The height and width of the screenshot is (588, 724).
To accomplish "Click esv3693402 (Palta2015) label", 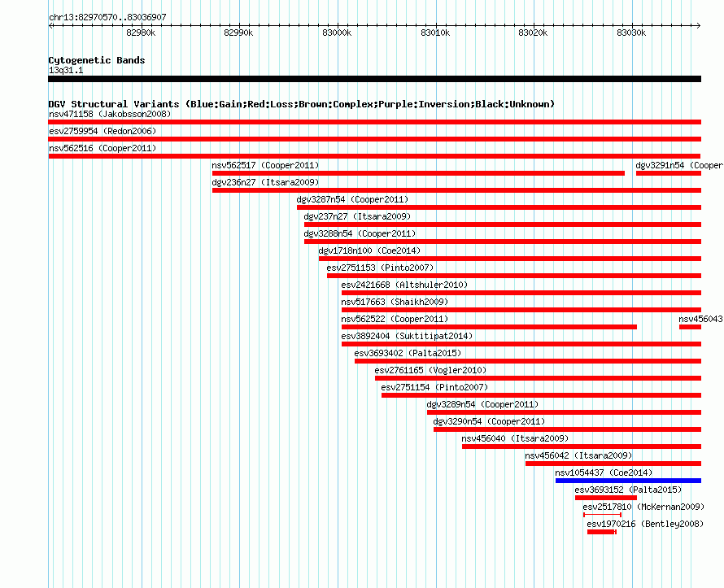I will (x=408, y=353).
